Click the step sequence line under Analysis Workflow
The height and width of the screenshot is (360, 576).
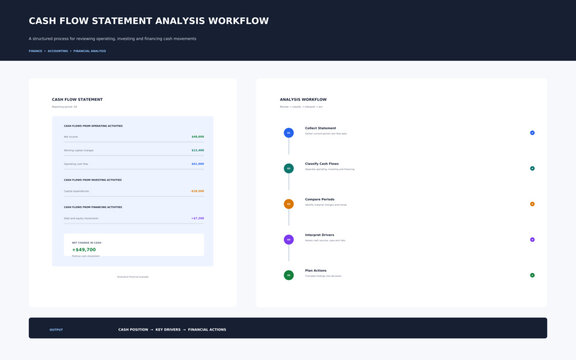point(301,107)
